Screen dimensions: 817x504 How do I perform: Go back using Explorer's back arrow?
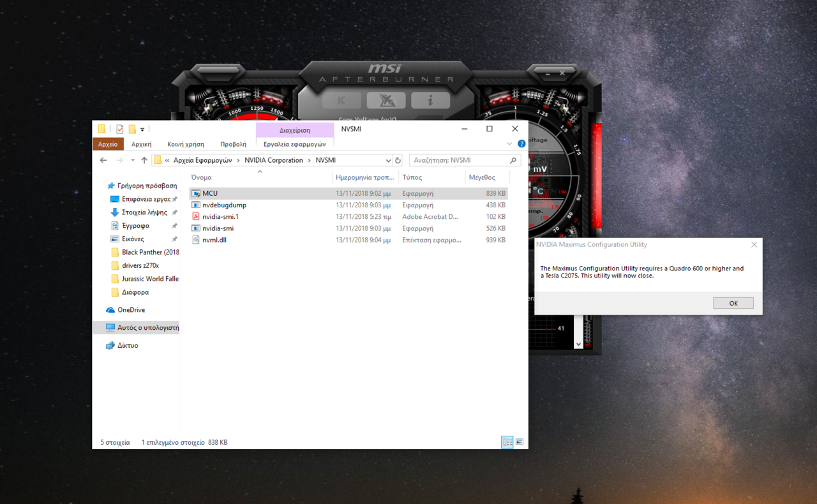pyautogui.click(x=103, y=160)
